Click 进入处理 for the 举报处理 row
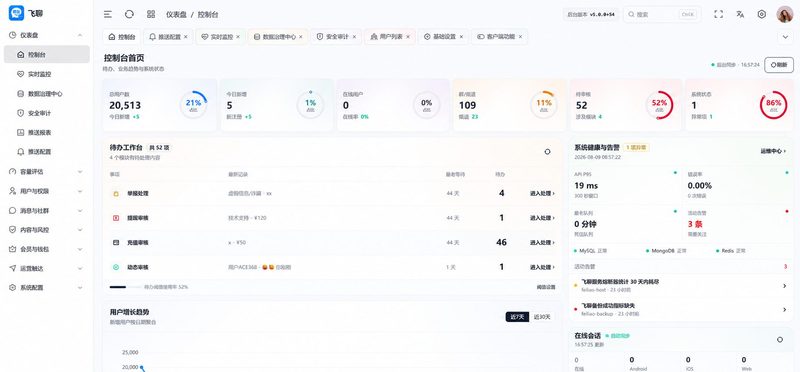The height and width of the screenshot is (372, 800). (542, 193)
